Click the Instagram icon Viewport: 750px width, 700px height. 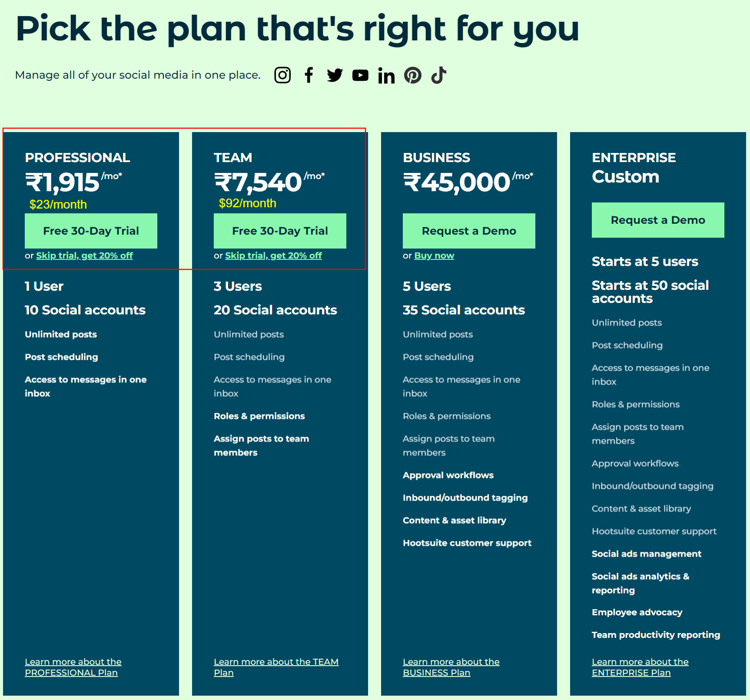point(282,75)
